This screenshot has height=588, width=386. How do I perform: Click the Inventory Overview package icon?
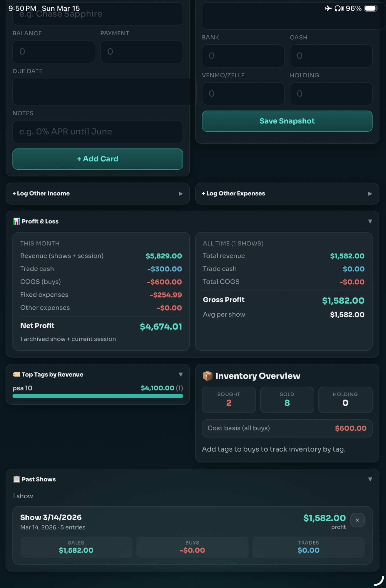208,376
